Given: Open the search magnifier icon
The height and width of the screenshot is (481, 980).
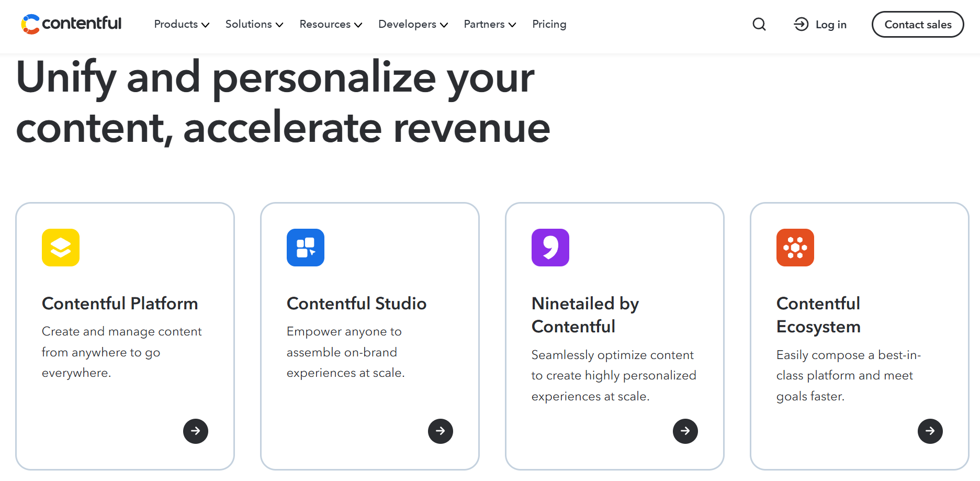Looking at the screenshot, I should pyautogui.click(x=759, y=25).
